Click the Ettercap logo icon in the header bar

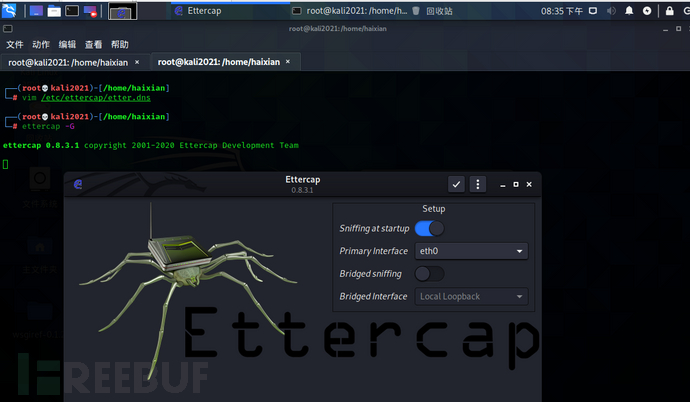tap(78, 184)
